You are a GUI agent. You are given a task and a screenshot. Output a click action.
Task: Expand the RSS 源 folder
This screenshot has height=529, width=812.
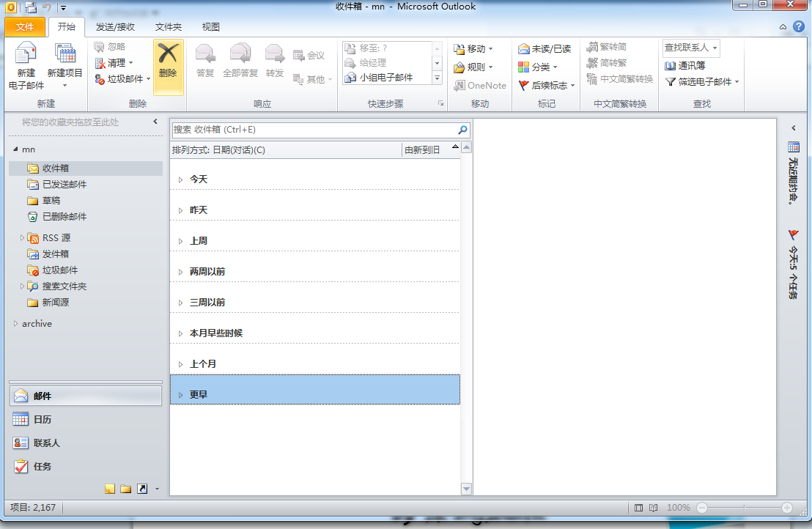[22, 237]
